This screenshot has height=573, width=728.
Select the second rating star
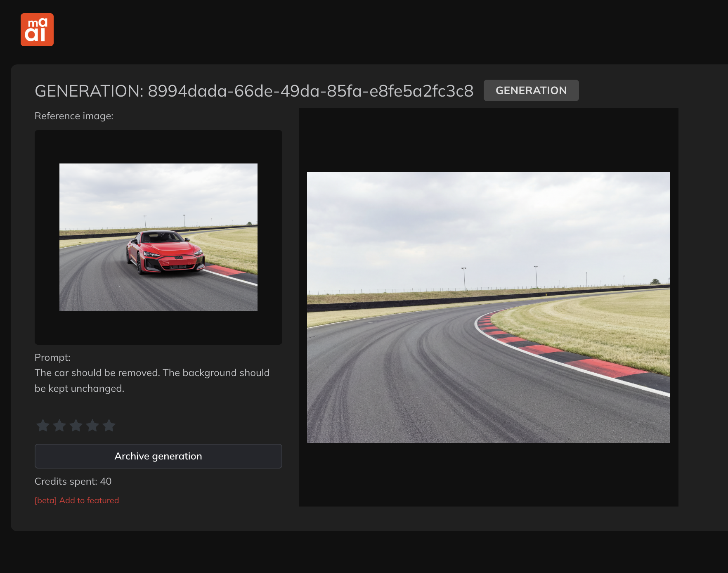coord(59,425)
